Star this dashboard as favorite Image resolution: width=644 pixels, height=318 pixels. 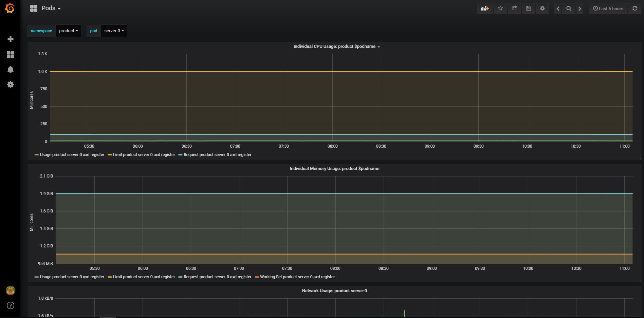(x=500, y=8)
